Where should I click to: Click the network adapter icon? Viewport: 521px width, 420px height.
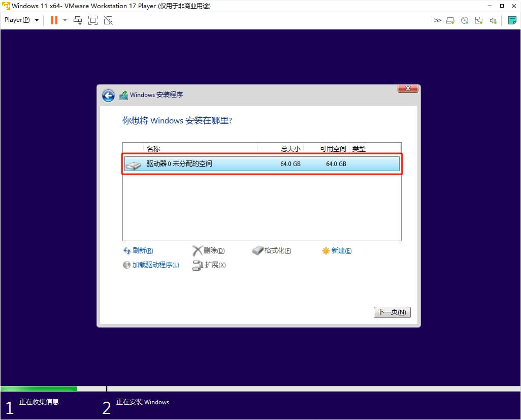pos(478,20)
